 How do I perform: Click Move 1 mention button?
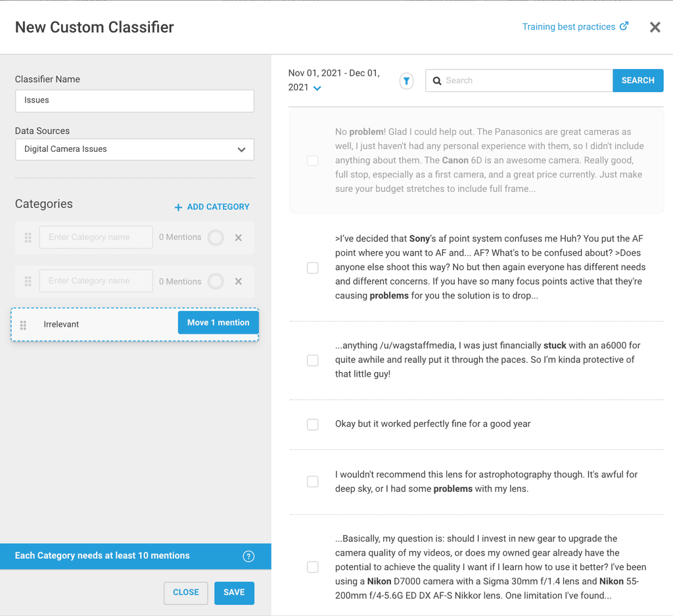click(x=218, y=323)
